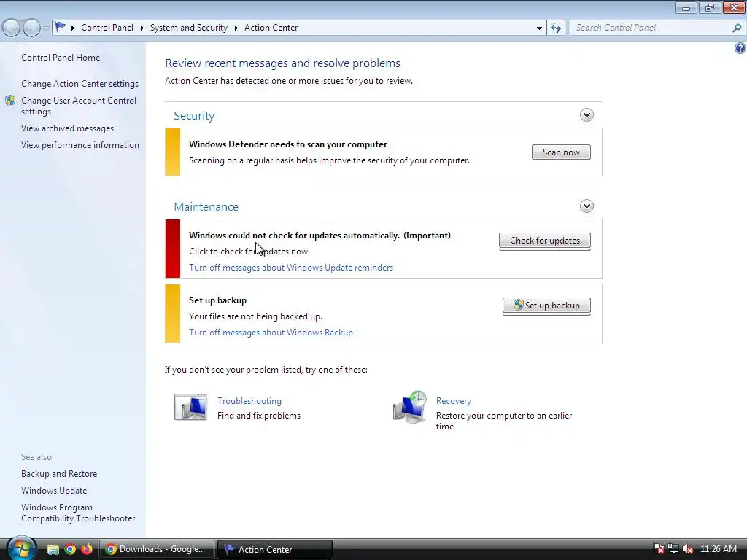Select the Action Center taskbar button

point(275,549)
